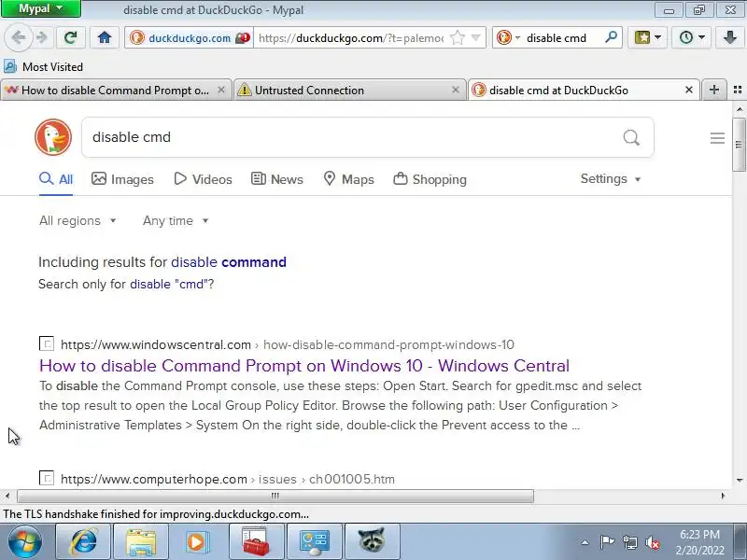Click the computerhope.com favicon
The image size is (747, 560).
46,478
